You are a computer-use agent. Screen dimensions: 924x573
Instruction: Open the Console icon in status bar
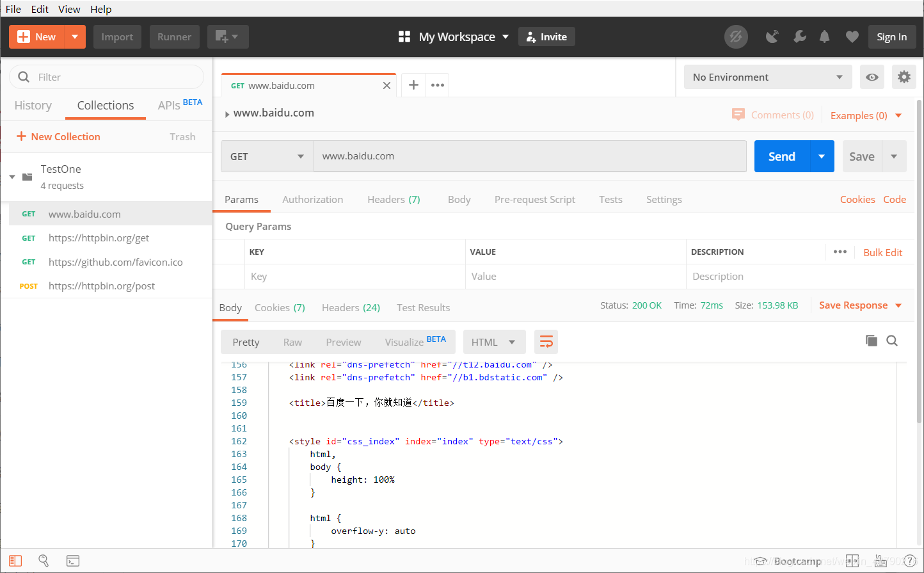tap(73, 561)
